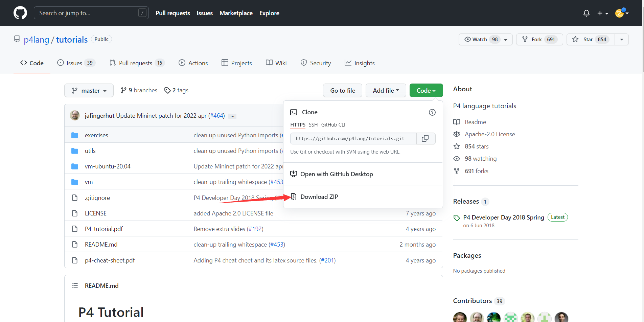
Task: Expand commit message ellipsis button
Action: 232,116
